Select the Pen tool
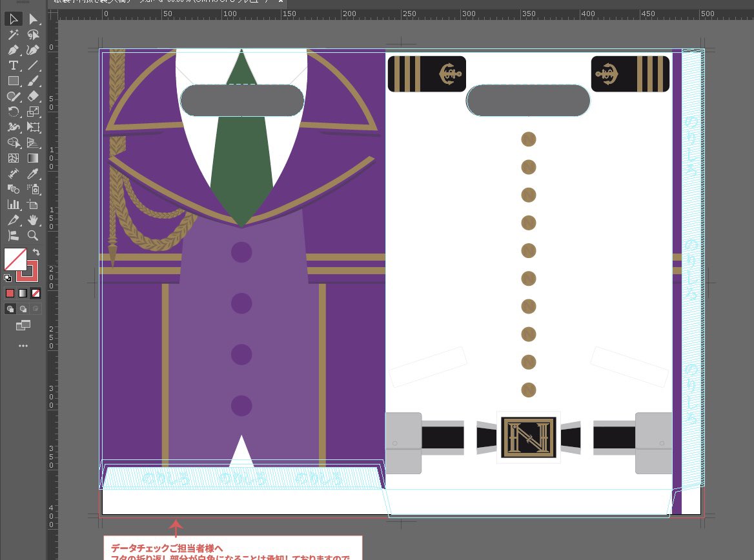754x560 pixels. [14, 50]
